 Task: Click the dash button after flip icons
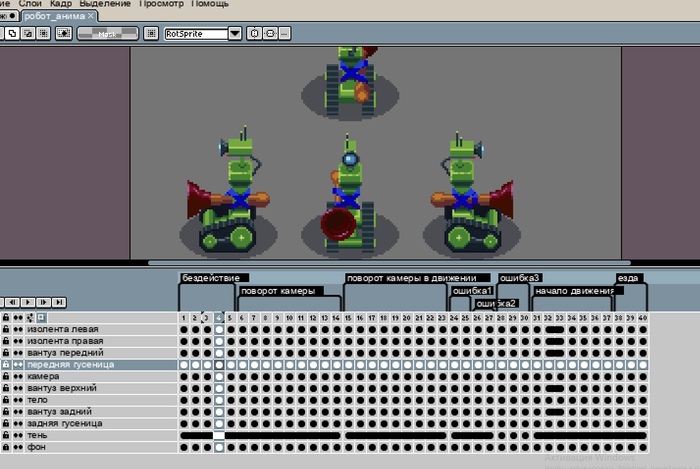[284, 33]
